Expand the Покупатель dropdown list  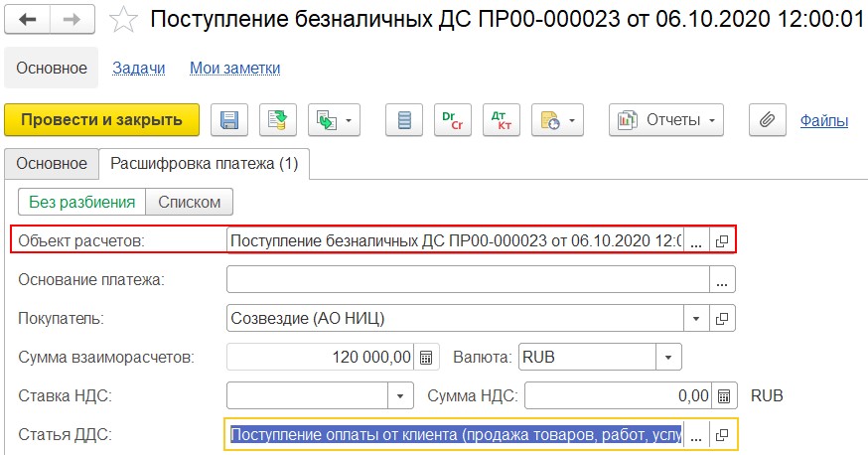(695, 318)
